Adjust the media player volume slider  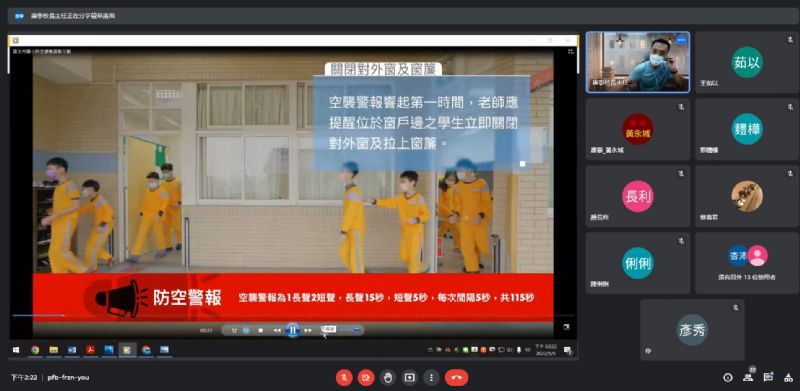point(343,330)
